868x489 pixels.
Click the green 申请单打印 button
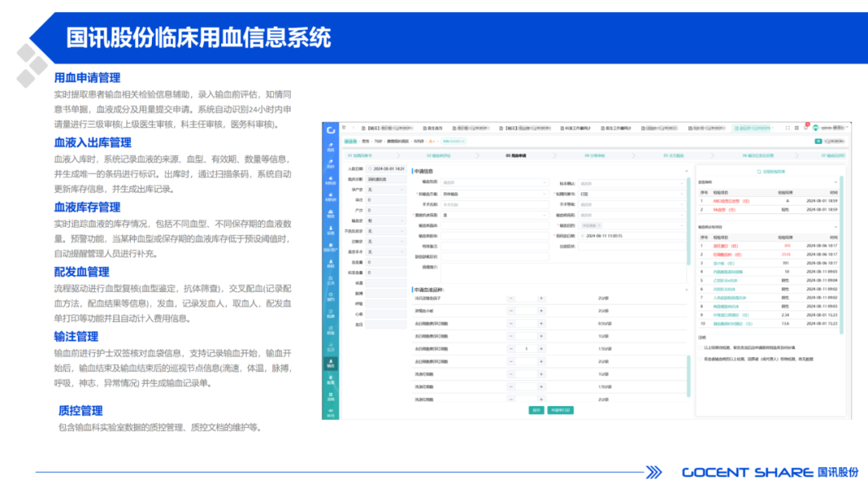coord(560,410)
